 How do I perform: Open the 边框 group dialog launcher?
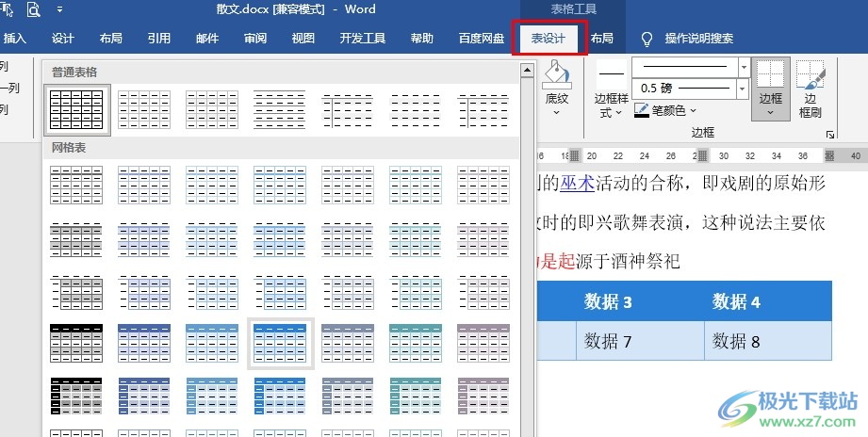829,135
